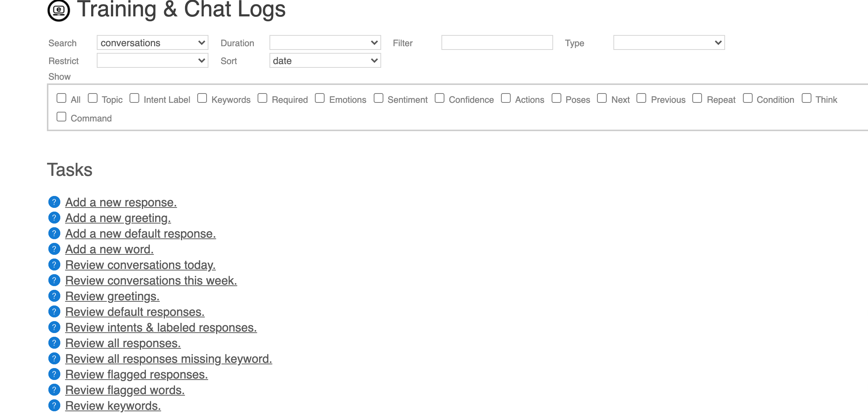The width and height of the screenshot is (868, 415).
Task: Tick the Keywords checkbox
Action: pyautogui.click(x=202, y=98)
